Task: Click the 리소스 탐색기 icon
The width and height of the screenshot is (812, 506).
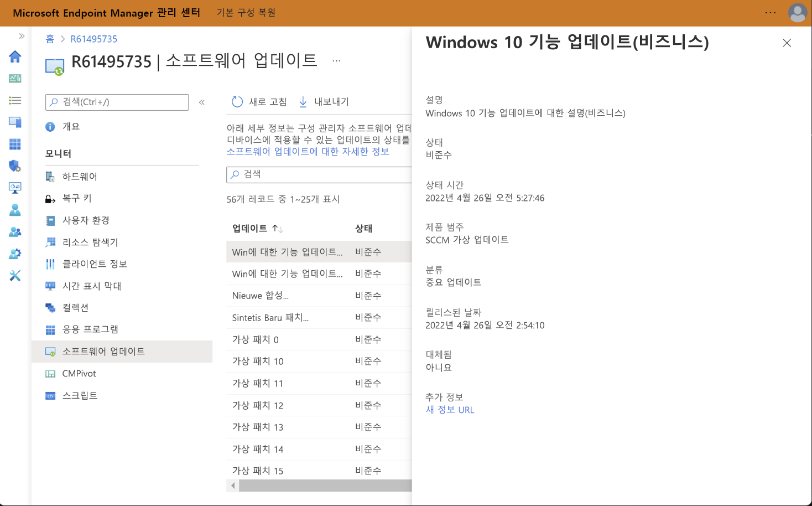Action: [50, 242]
